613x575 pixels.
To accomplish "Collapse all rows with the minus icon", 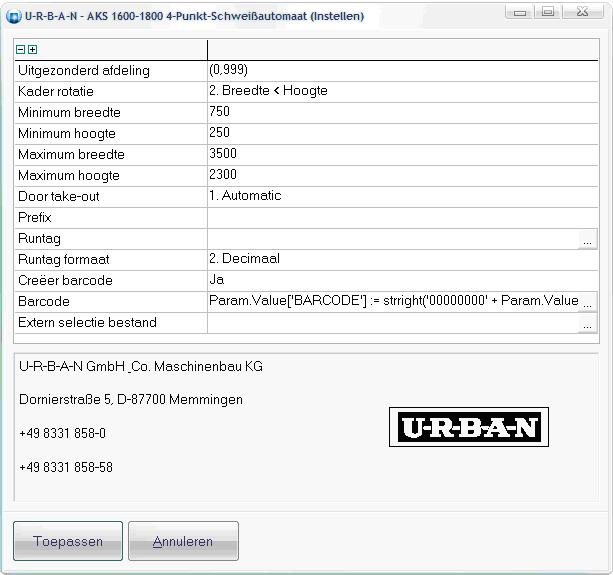I will click(20, 50).
